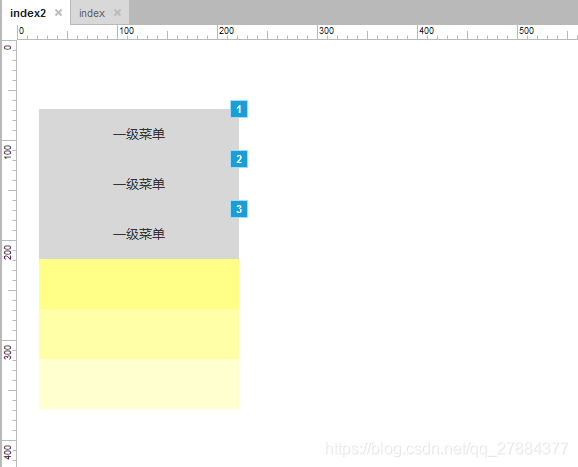Select the brightest yellow rectangle

point(139,284)
